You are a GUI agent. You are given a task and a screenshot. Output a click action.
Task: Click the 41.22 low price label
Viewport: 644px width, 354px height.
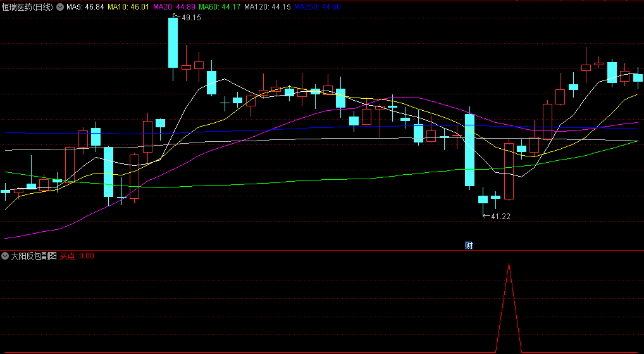click(x=500, y=217)
